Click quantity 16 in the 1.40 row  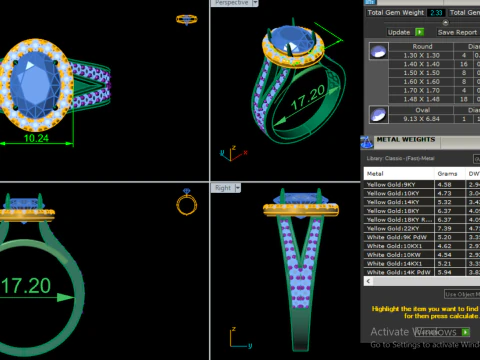pyautogui.click(x=464, y=64)
